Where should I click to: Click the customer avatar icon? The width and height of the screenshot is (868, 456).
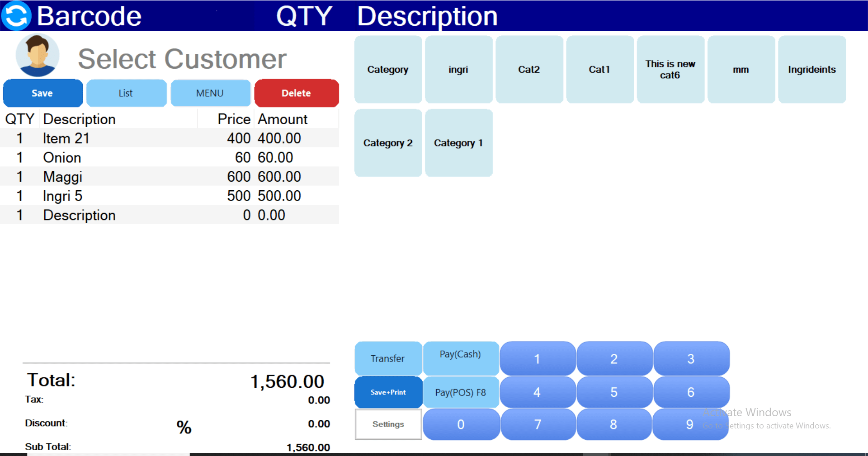[x=38, y=56]
